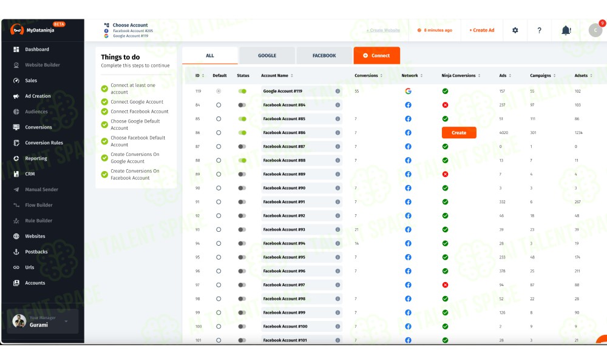607x364 pixels.
Task: Toggle status switch for Google Account #119
Action: coord(242,91)
